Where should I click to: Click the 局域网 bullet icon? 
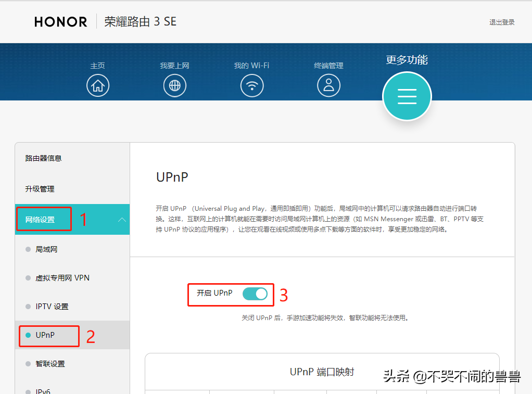coord(28,249)
